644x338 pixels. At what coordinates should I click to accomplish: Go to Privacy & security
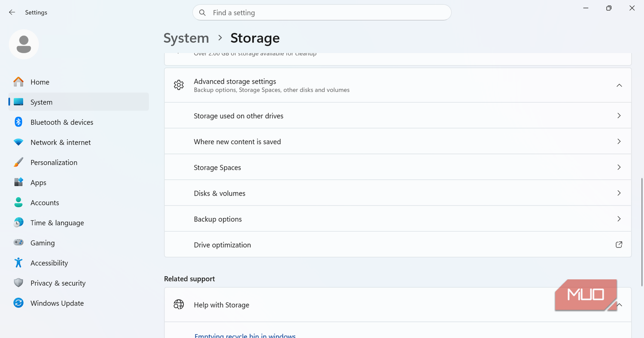79,283
